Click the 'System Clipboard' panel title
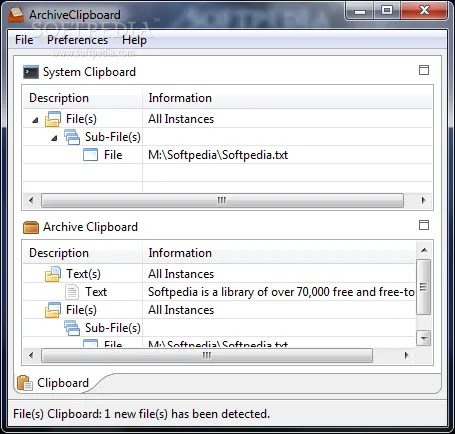The width and height of the screenshot is (455, 434). click(89, 72)
